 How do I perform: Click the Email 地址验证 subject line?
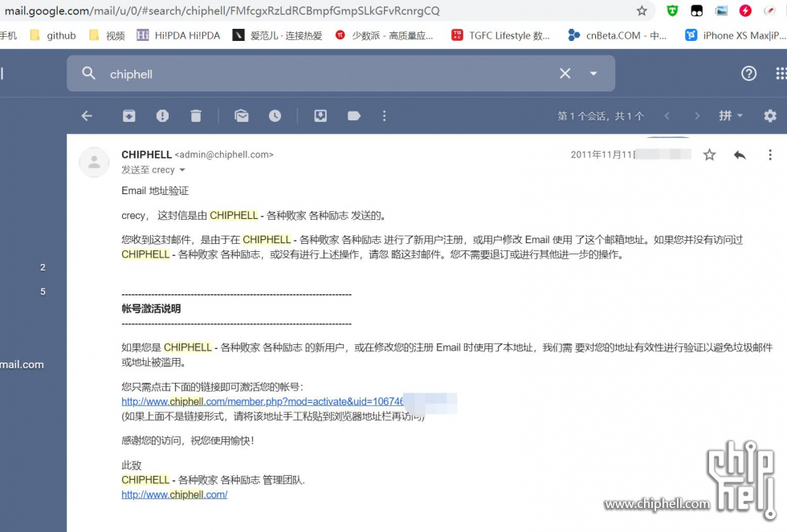pyautogui.click(x=155, y=190)
